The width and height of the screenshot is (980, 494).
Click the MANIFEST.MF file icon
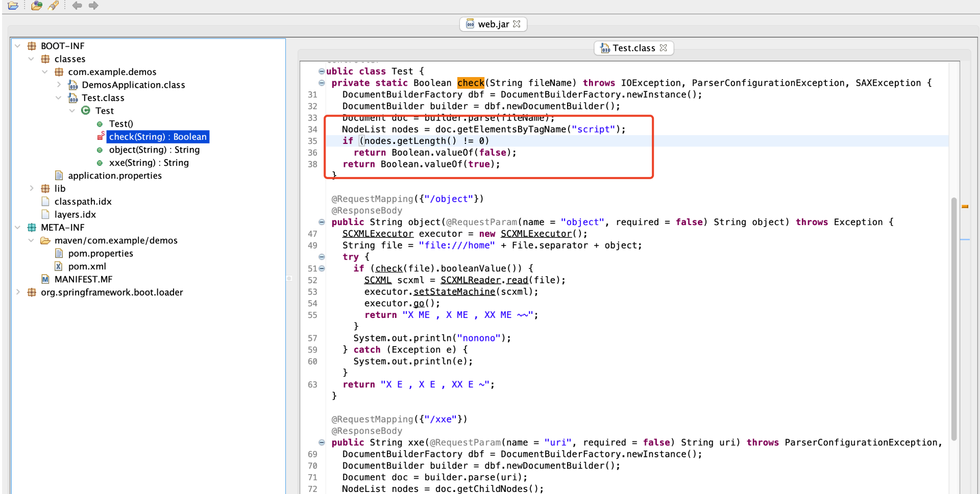[x=45, y=279]
